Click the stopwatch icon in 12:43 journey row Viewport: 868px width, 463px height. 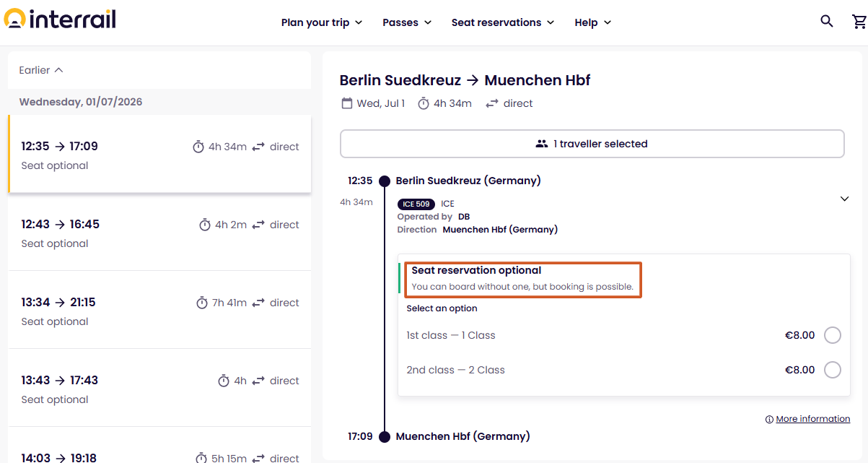pos(205,225)
